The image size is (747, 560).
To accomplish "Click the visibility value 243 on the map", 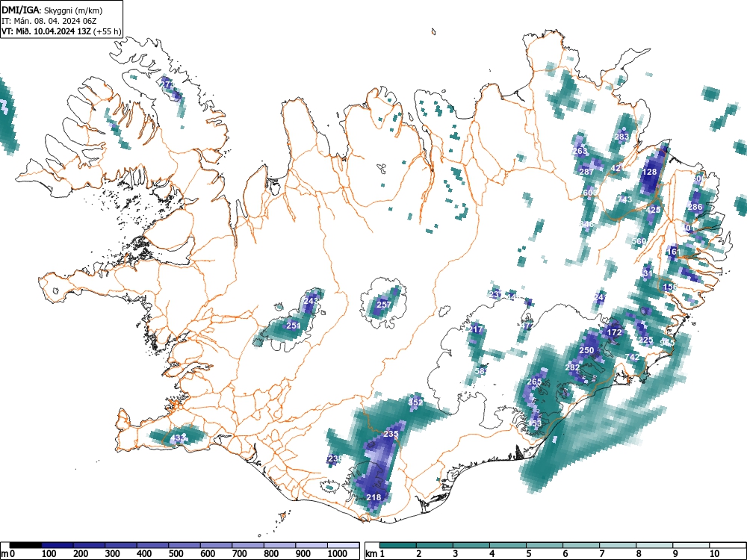I will (311, 301).
